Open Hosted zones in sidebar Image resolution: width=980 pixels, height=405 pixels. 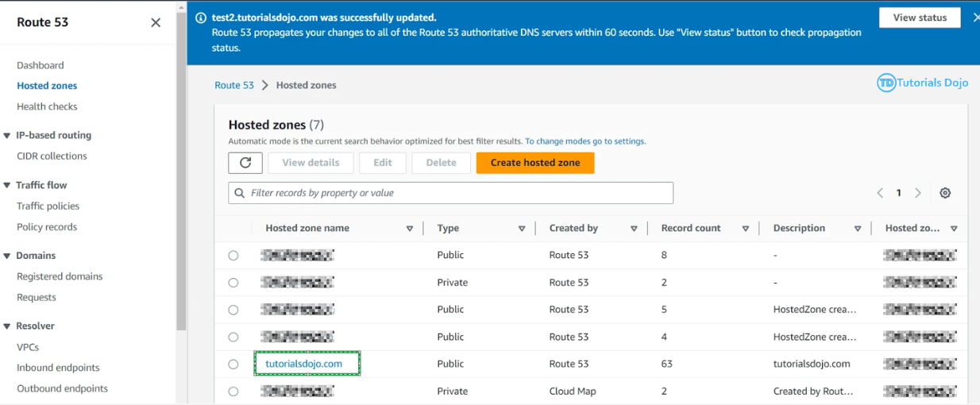(x=47, y=86)
